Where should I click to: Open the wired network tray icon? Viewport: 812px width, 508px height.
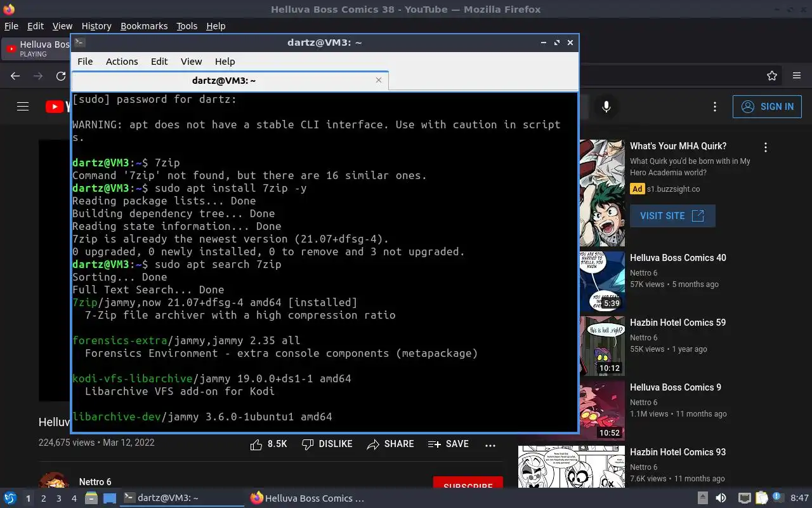[x=745, y=498]
